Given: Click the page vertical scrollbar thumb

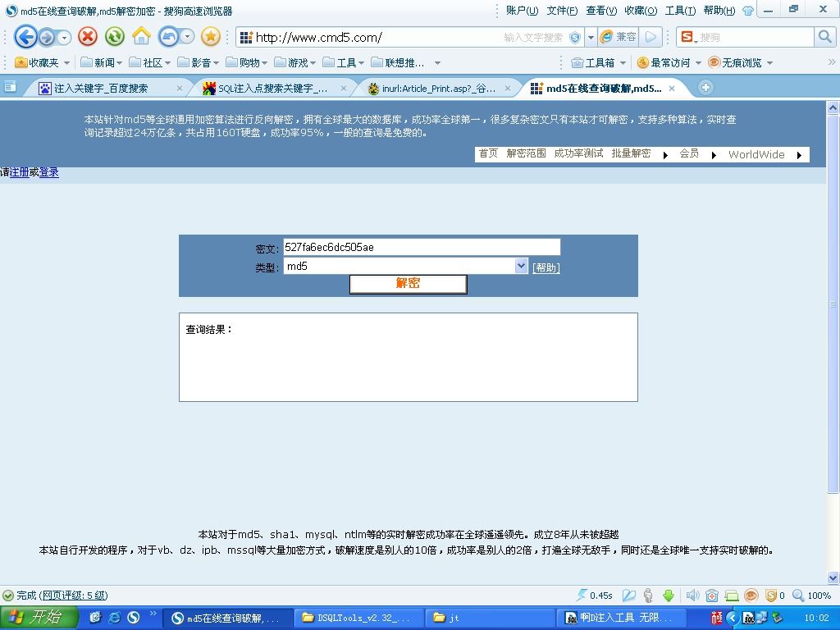Looking at the screenshot, I should click(x=833, y=304).
